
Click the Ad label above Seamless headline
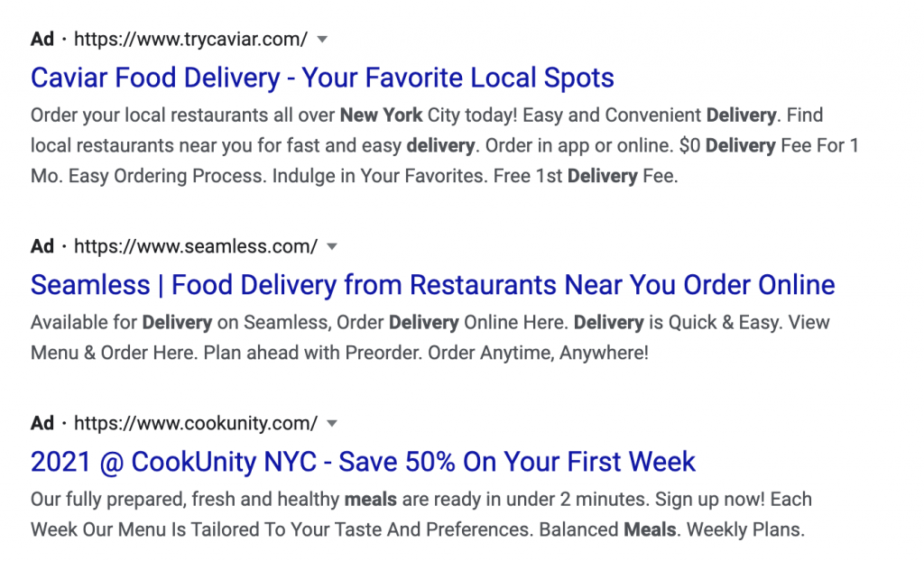click(x=42, y=246)
